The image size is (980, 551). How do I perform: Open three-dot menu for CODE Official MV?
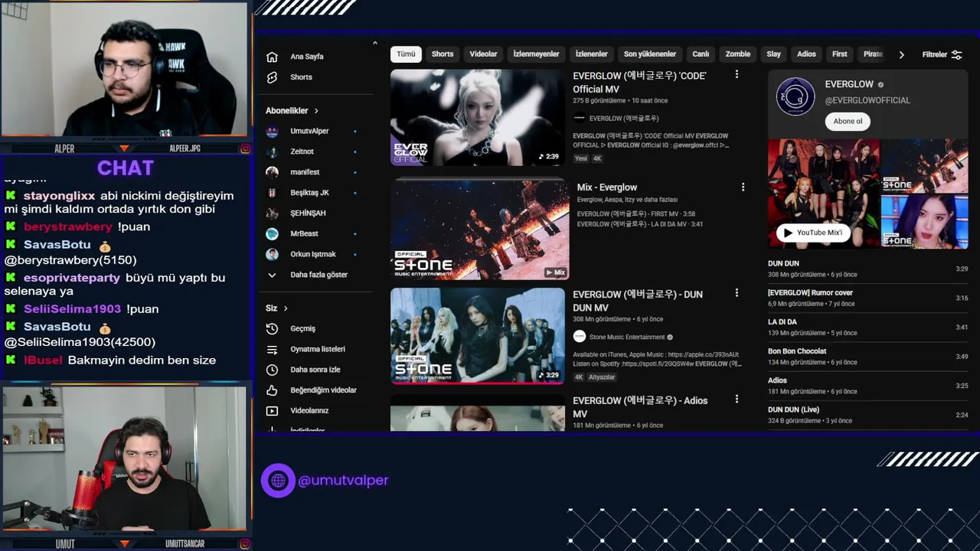[737, 74]
